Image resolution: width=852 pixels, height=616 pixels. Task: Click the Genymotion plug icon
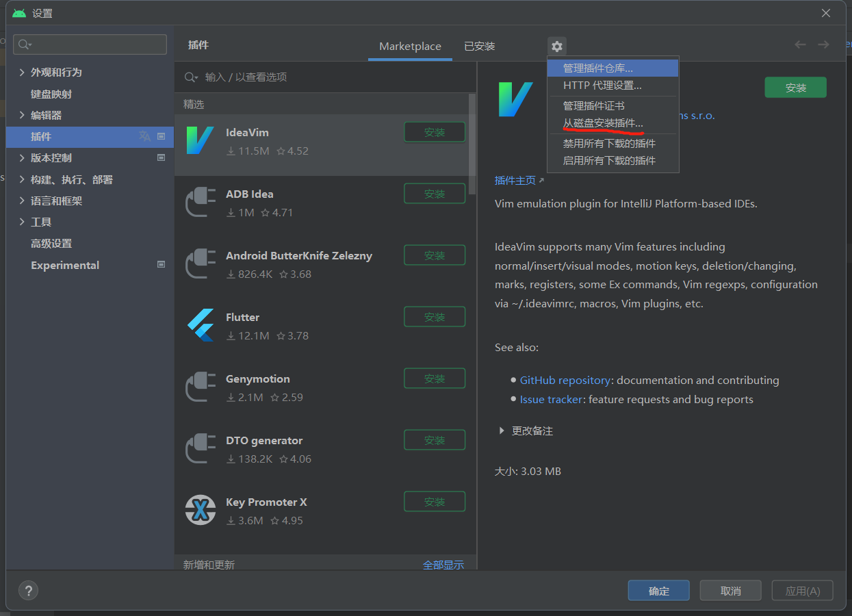point(201,387)
